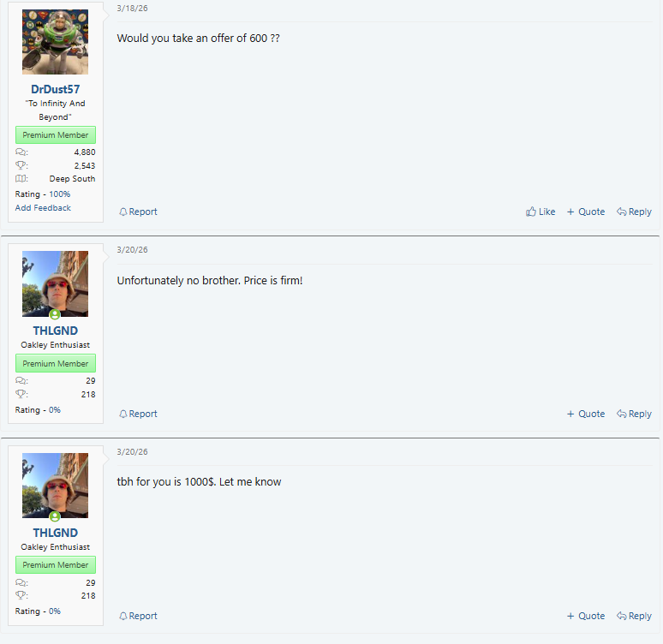Screen dimensions: 663x644
Task: Click THLGND's avatar in the second post
Action: click(56, 283)
